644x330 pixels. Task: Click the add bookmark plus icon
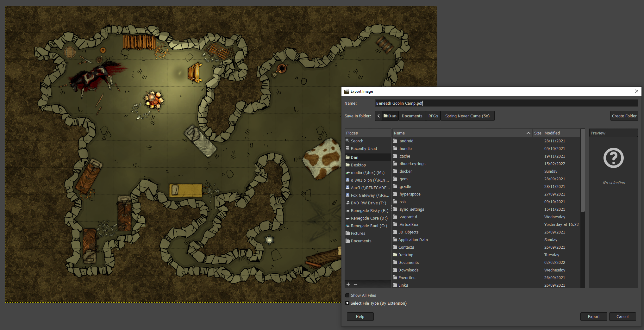click(348, 284)
